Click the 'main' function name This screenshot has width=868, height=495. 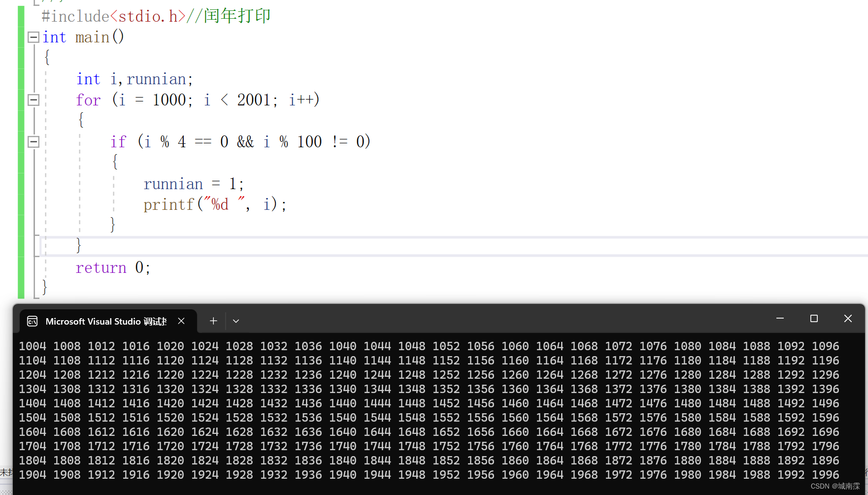pos(92,37)
